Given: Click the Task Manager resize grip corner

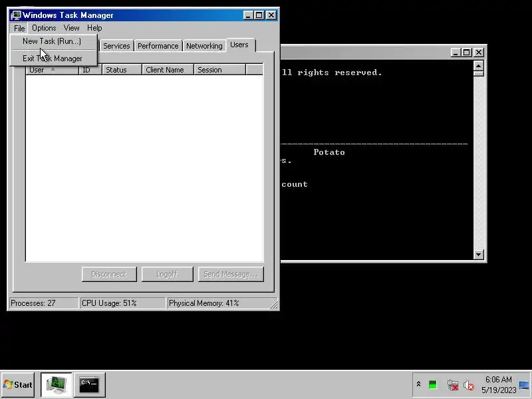Looking at the screenshot, I should (x=273, y=305).
